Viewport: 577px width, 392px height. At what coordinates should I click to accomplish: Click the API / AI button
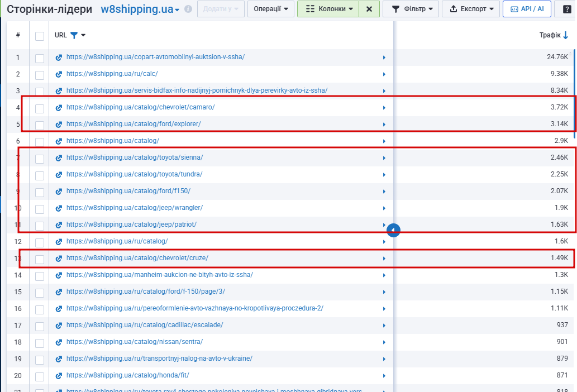click(x=527, y=9)
